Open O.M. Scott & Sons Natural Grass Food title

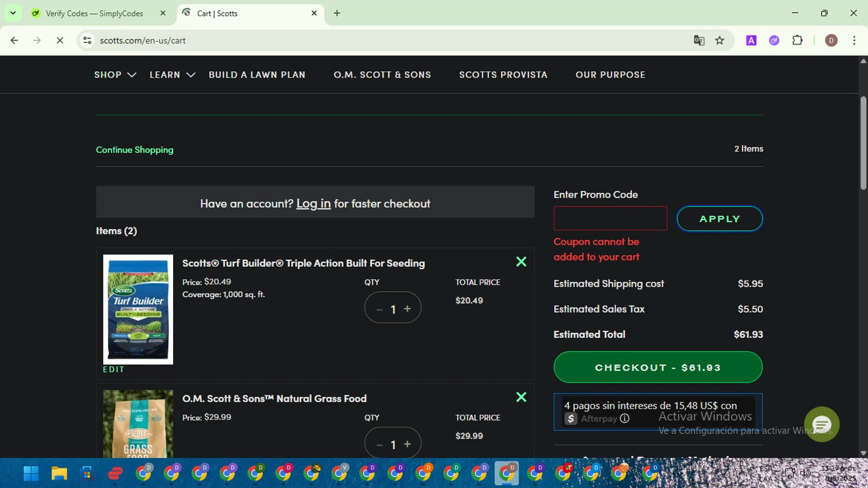[274, 399]
